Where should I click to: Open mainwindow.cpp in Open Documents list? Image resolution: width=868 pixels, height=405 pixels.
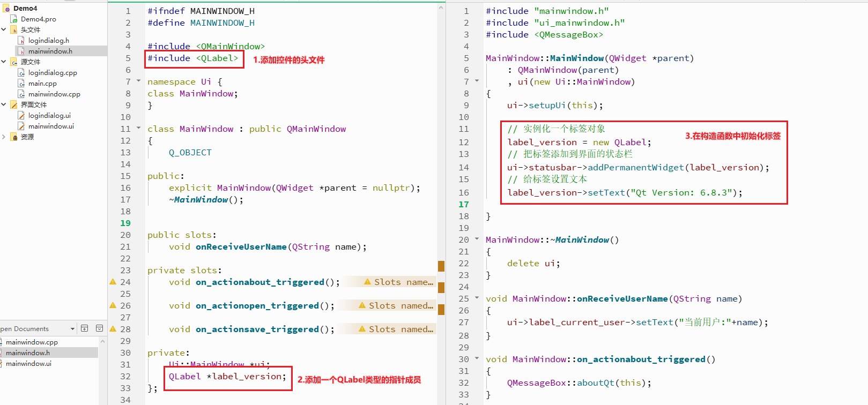click(32, 342)
